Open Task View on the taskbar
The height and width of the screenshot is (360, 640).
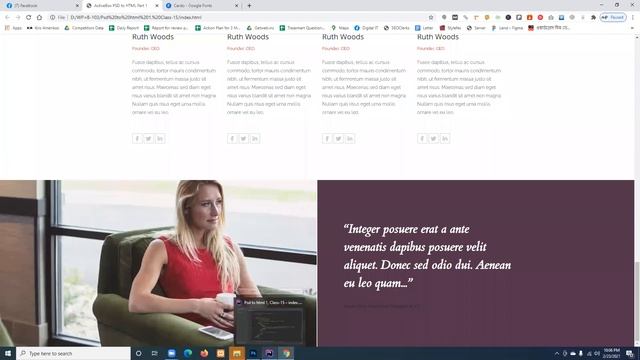click(x=155, y=353)
